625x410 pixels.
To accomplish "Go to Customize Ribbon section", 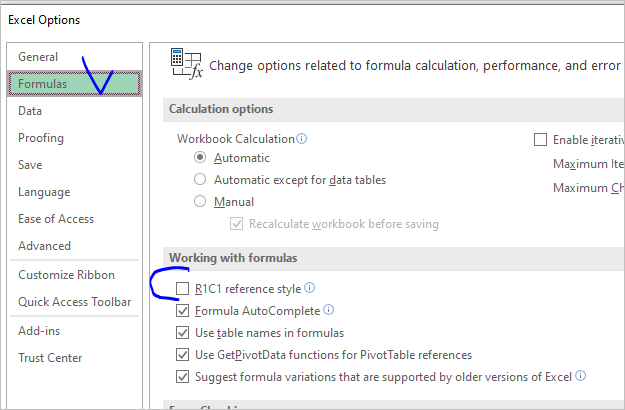I will pos(66,275).
